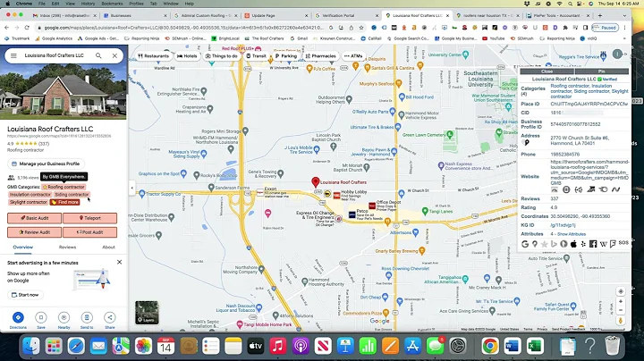Switch to the Verification Portal browser tab
This screenshot has height=361, width=644.
coord(346,15)
